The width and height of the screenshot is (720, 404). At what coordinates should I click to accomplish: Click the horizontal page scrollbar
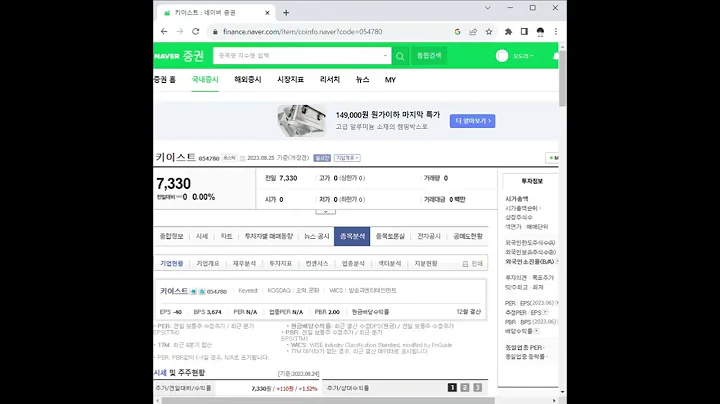327,401
